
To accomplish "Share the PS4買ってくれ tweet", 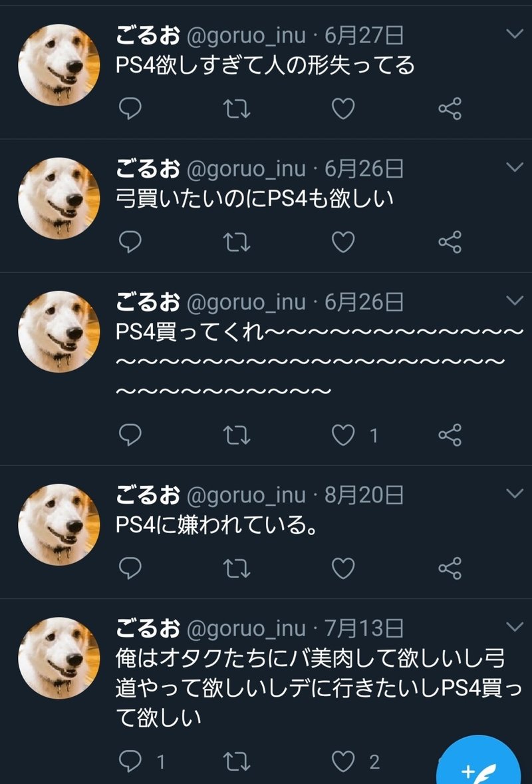I will click(x=450, y=435).
